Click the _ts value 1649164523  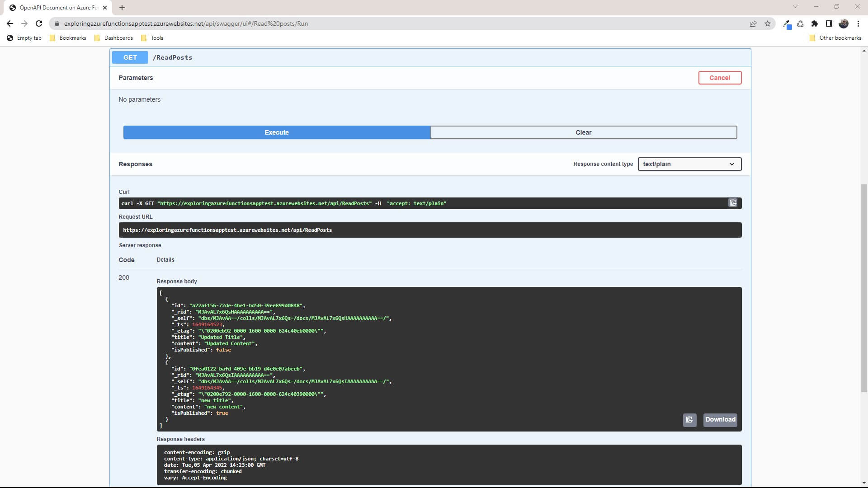pos(208,324)
